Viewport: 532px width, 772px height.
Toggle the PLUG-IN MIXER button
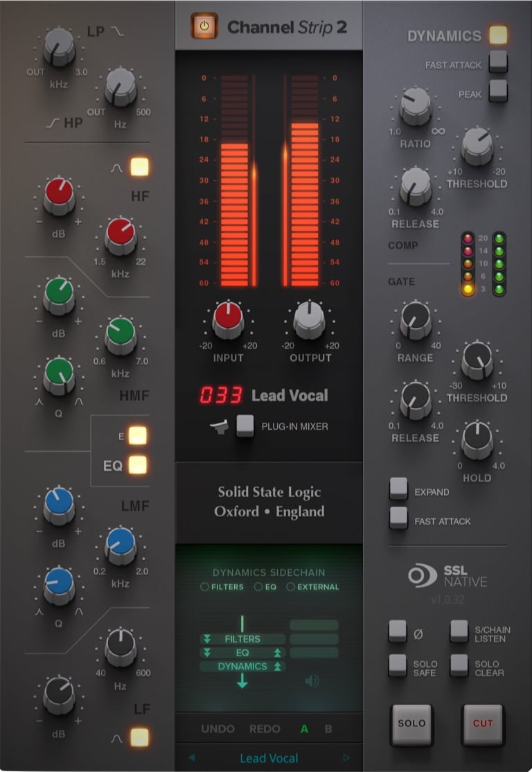245,426
